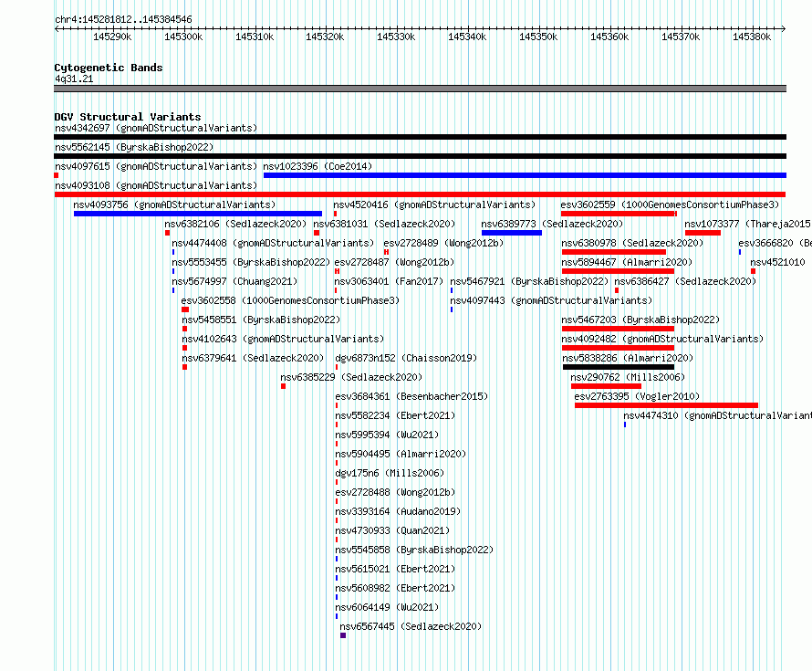Viewport: 812px width, 671px height.
Task: Open nsv5545858 ByrskaBishop2022 label
Action: pos(414,550)
